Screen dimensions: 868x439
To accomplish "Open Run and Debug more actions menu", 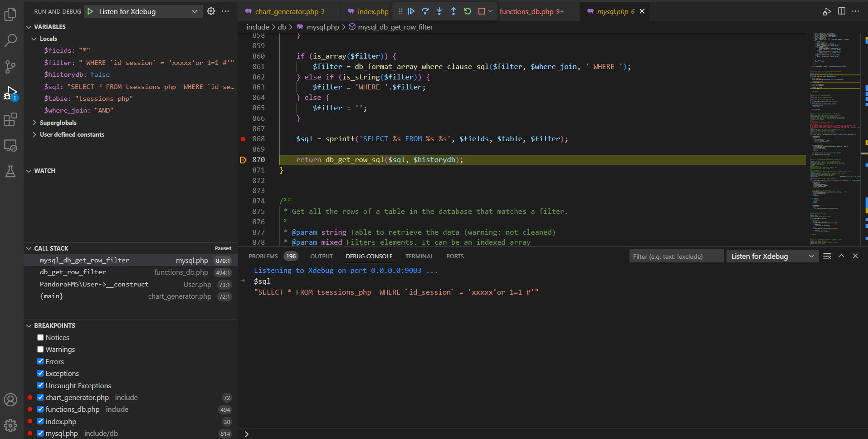I will click(x=225, y=11).
